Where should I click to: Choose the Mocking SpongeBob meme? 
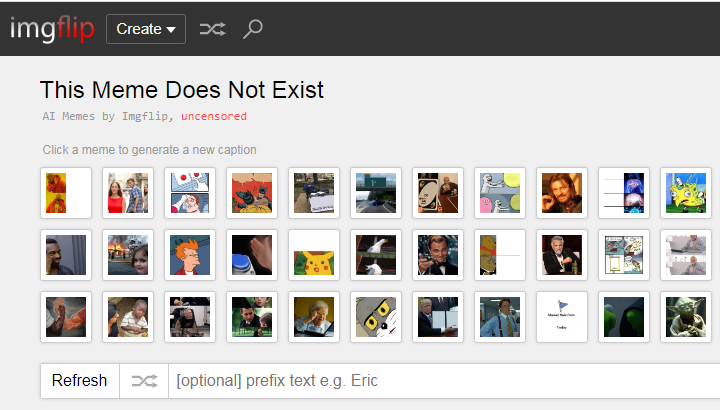pyautogui.click(x=686, y=192)
